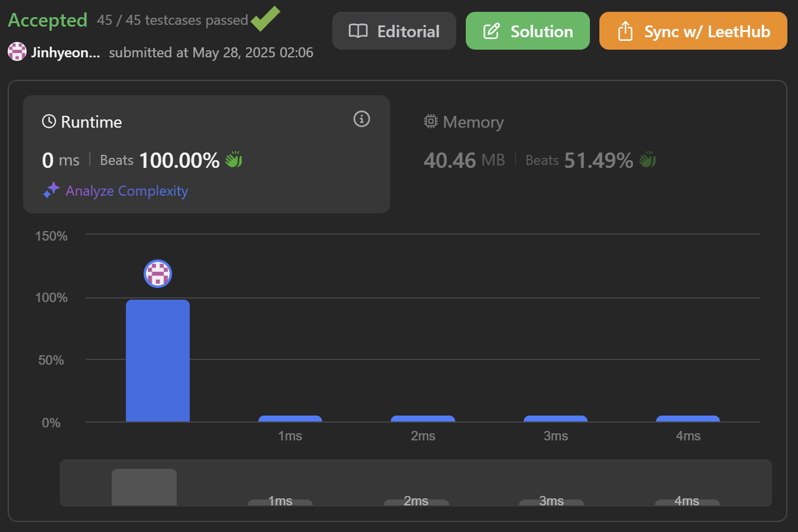The image size is (798, 532).
Task: Open the Analyze Complexity link
Action: (126, 191)
